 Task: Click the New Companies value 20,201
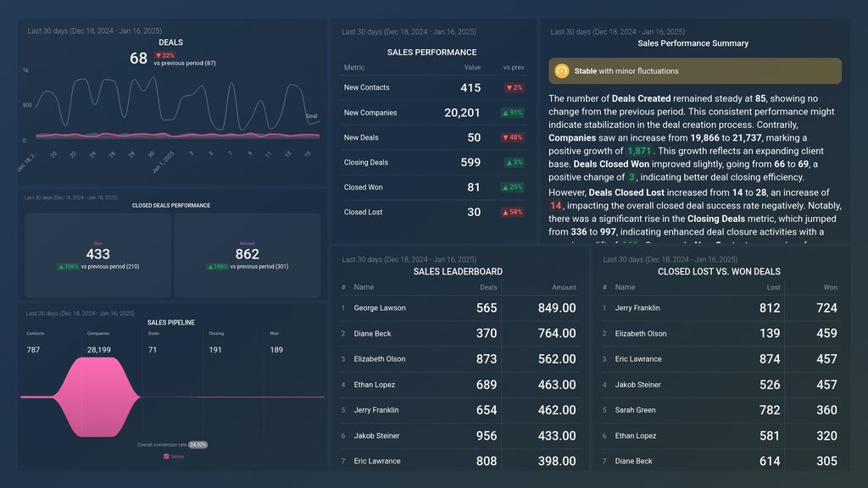(462, 113)
